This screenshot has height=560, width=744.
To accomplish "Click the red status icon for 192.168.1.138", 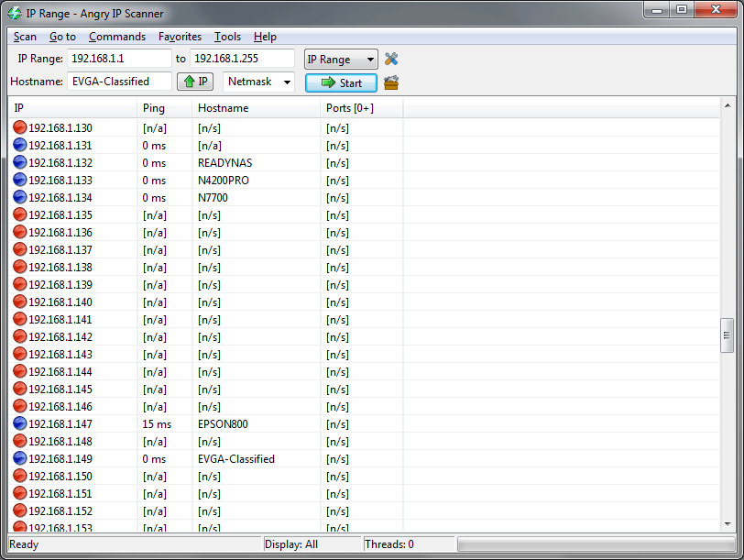I will point(20,268).
